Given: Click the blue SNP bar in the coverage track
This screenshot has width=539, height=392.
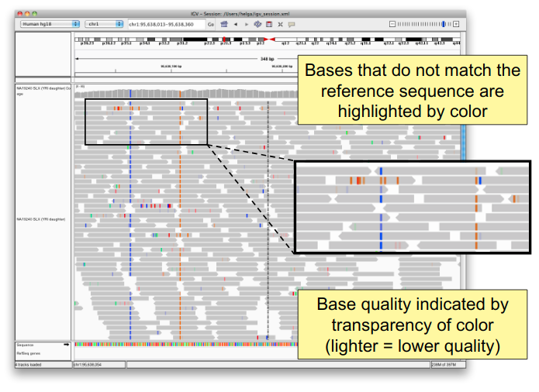Looking at the screenshot, I should [x=130, y=94].
